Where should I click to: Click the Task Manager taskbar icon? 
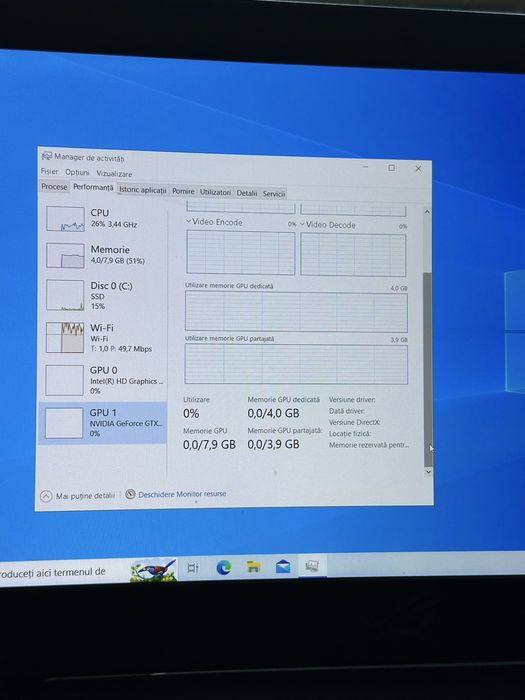312,566
